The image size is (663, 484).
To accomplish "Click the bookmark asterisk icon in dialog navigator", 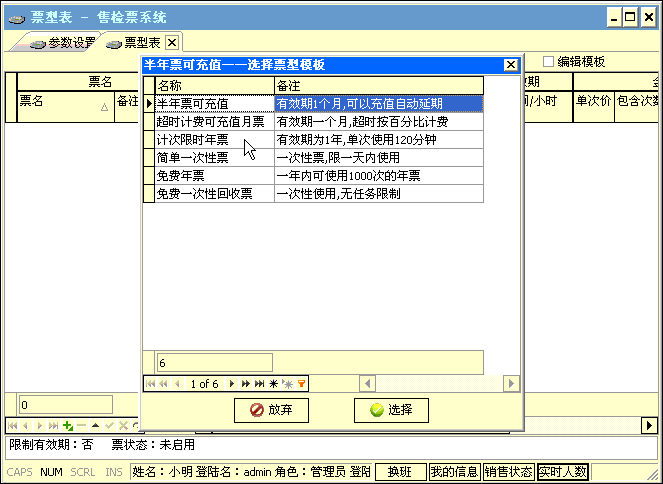I will click(274, 384).
